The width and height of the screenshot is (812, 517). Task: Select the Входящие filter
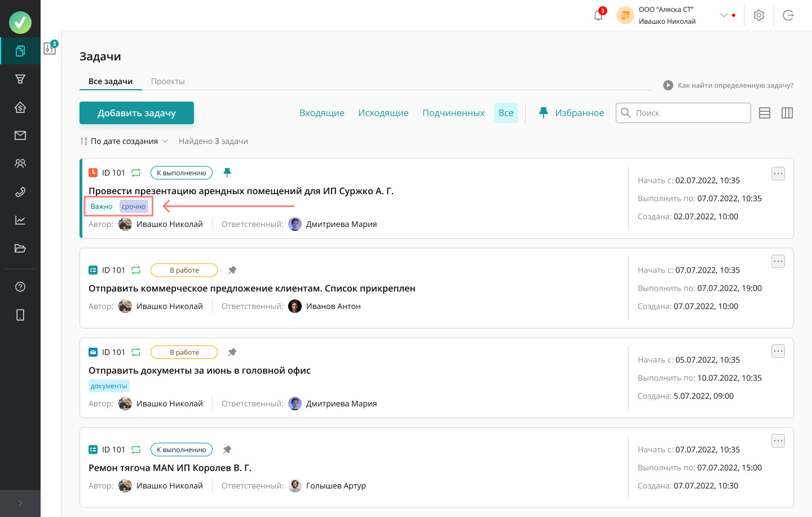[x=321, y=113]
